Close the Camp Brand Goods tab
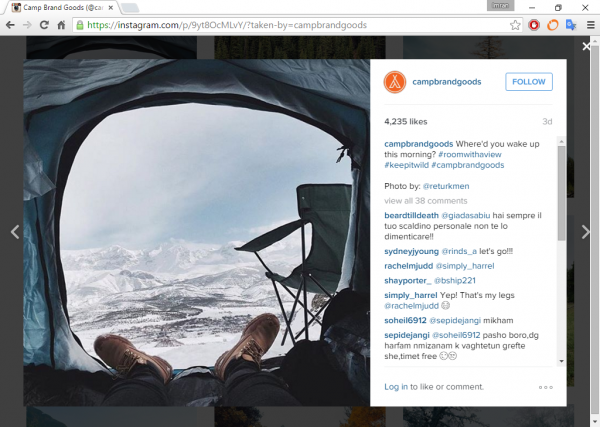This screenshot has height=427, width=600. (110, 7)
